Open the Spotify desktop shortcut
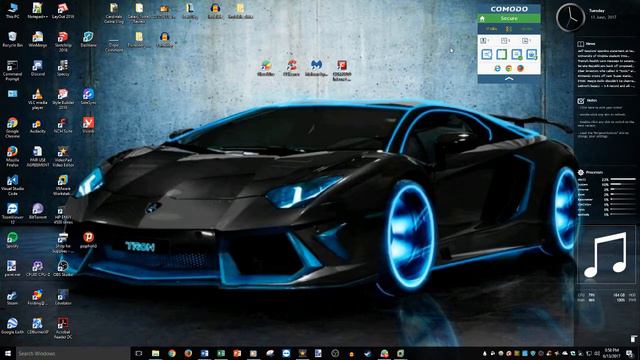Screen dimensions: 640x360 pos(12,240)
